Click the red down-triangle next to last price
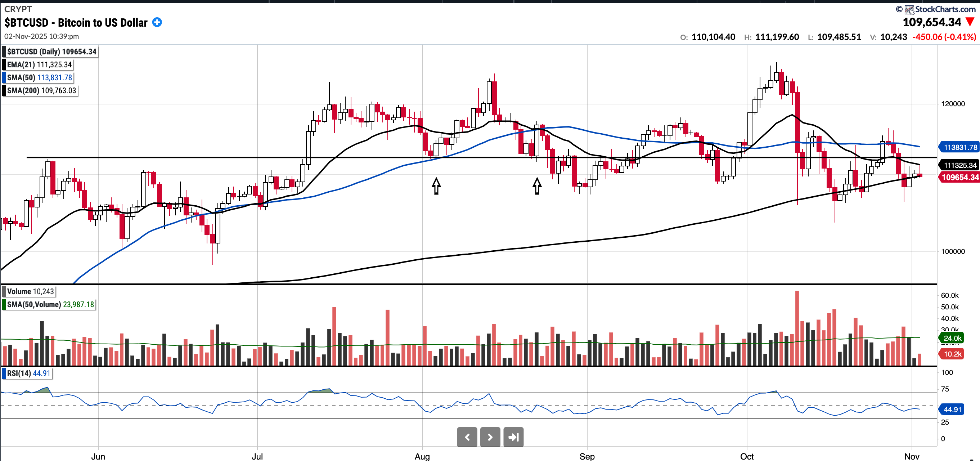The width and height of the screenshot is (980, 461). tap(970, 22)
